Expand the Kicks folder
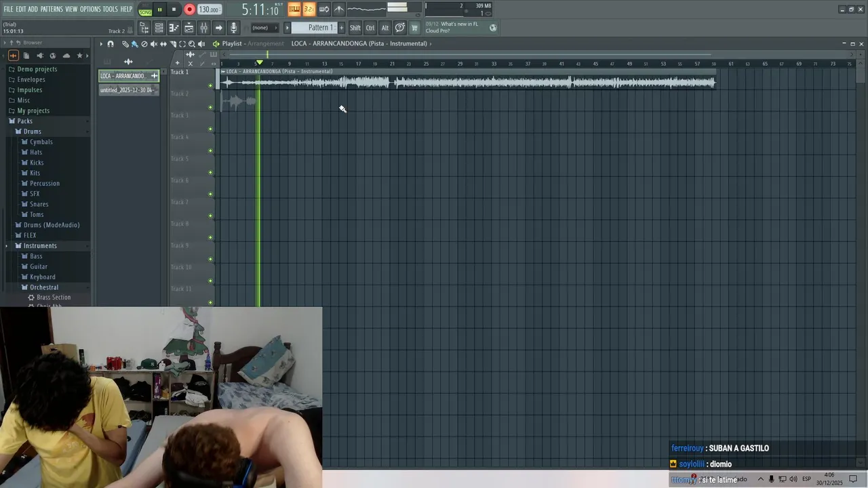 pyautogui.click(x=37, y=163)
